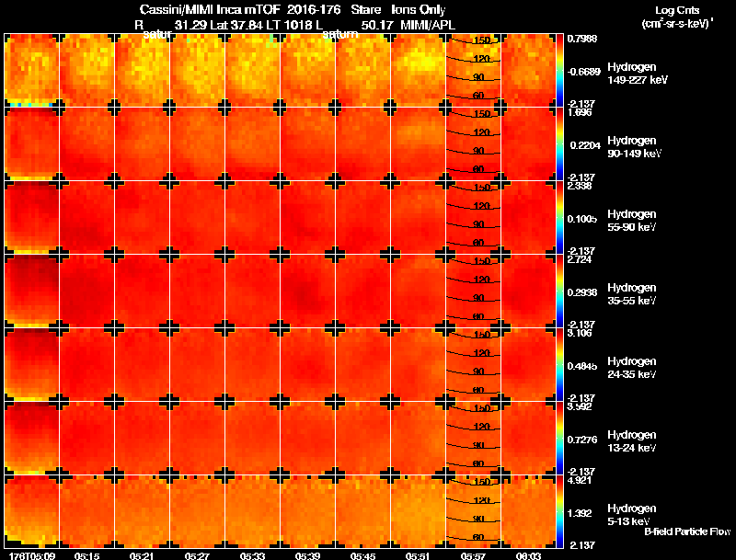The image size is (736, 560).
Task: Pick the 13-24 keV panel at 176T05:09
Action: pos(31,439)
